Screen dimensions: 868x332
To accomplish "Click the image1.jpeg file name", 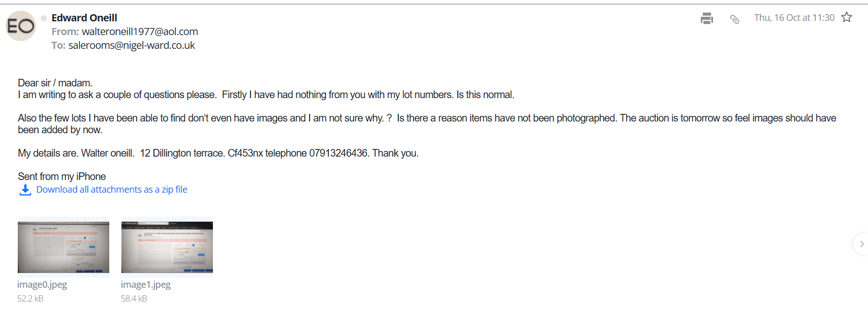I will (x=146, y=285).
